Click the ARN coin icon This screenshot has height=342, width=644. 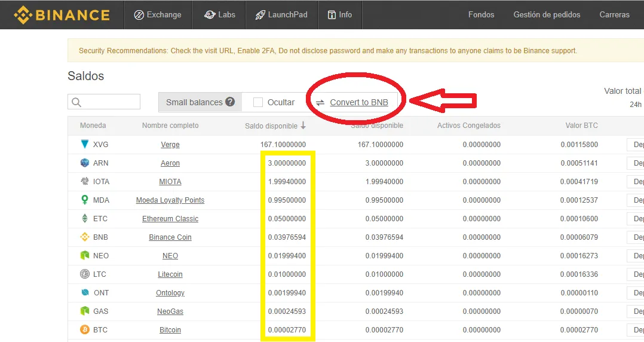click(x=85, y=163)
